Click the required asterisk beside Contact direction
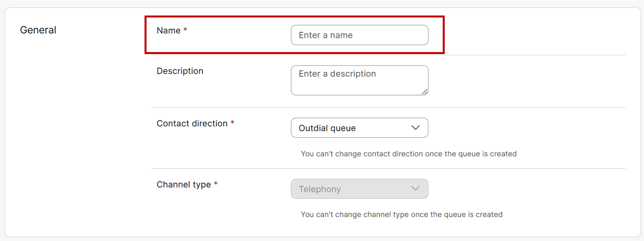 (232, 123)
